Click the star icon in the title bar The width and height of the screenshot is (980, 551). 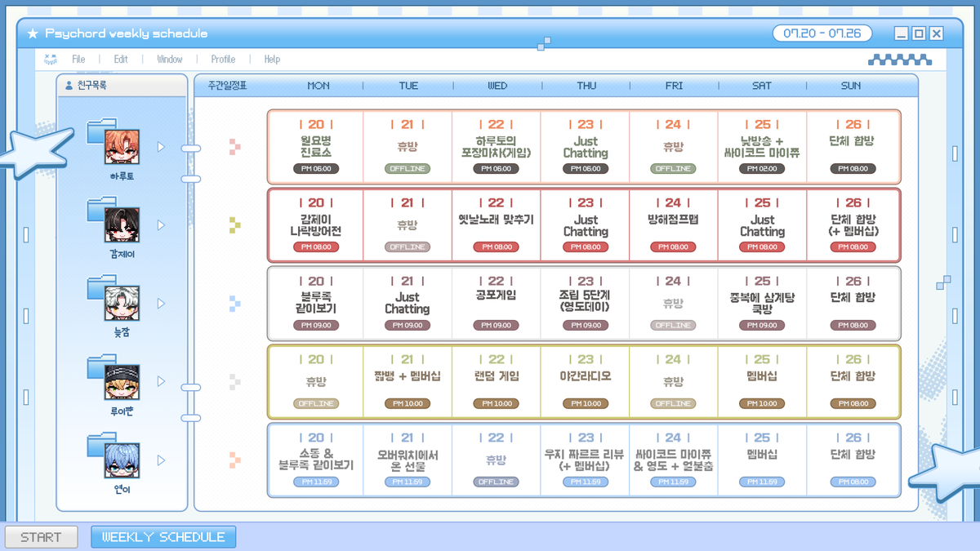coord(33,33)
